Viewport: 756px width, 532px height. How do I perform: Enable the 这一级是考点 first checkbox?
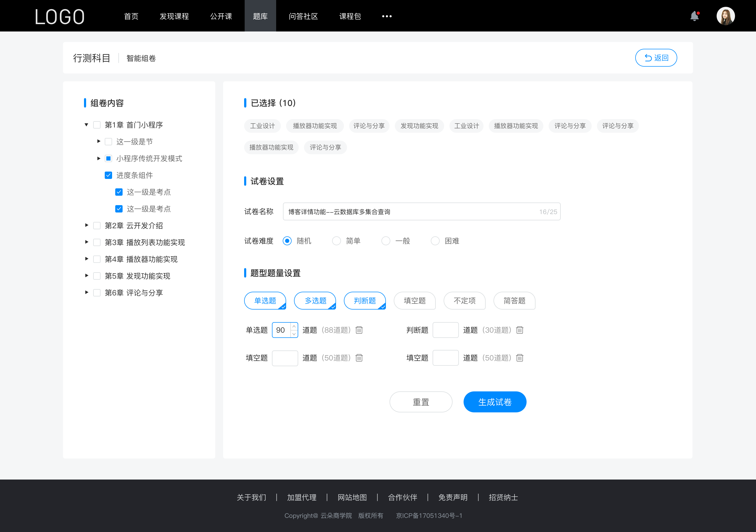118,192
